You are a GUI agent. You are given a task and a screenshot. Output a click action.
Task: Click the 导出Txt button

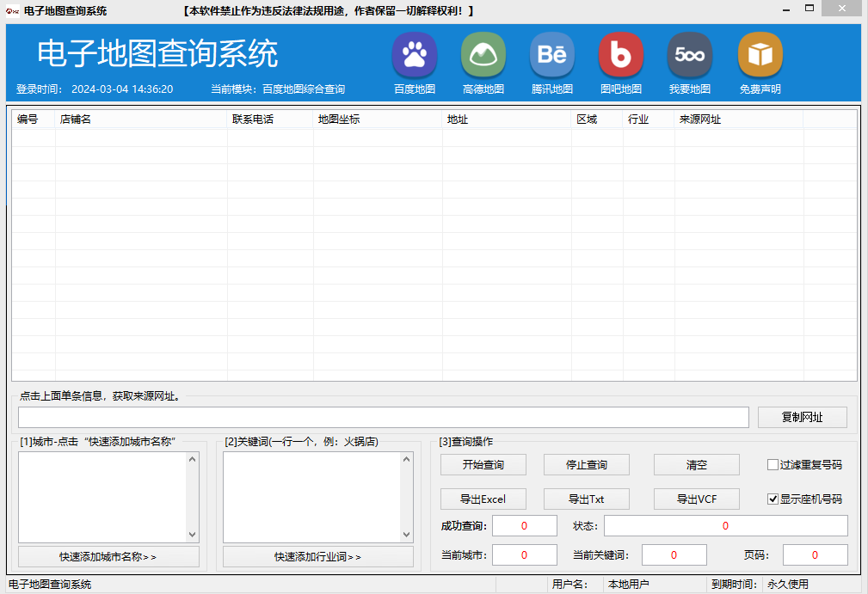point(586,499)
